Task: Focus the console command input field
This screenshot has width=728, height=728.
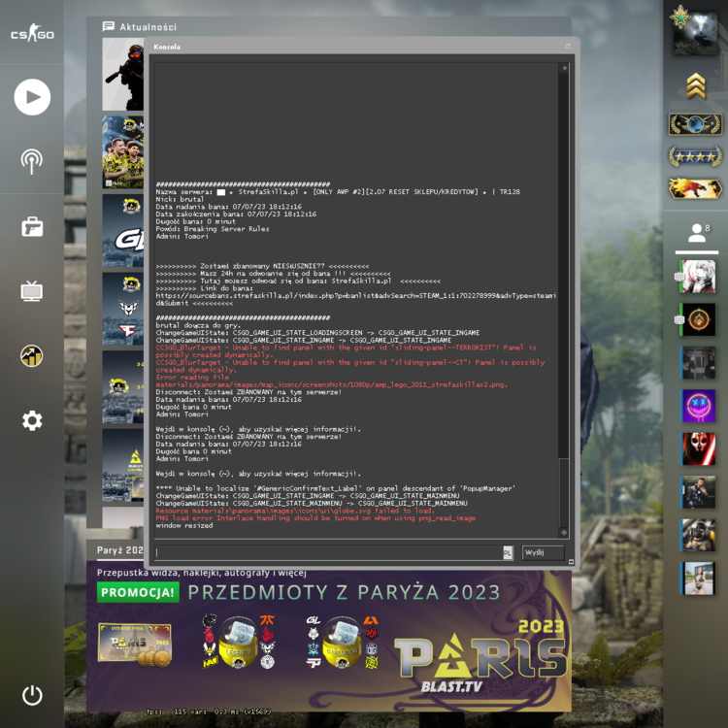Action: coord(328,552)
